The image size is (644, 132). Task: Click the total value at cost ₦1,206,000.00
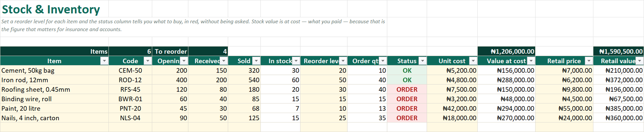[507, 51]
